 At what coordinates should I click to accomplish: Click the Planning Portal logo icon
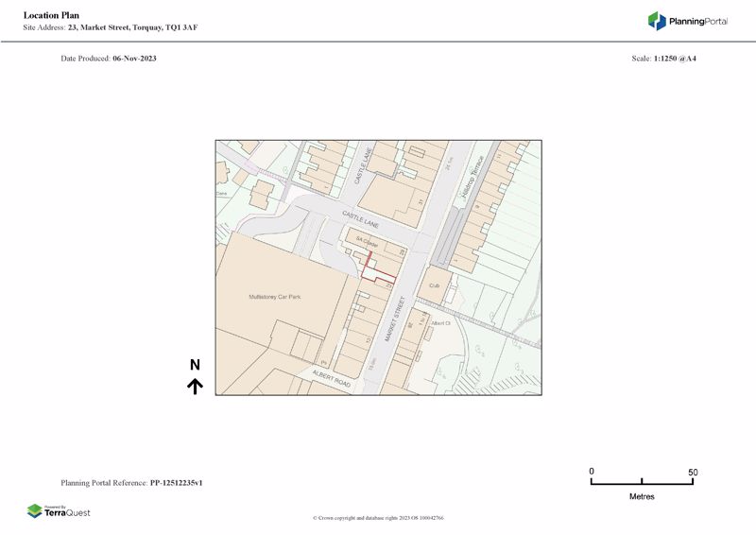click(x=657, y=21)
